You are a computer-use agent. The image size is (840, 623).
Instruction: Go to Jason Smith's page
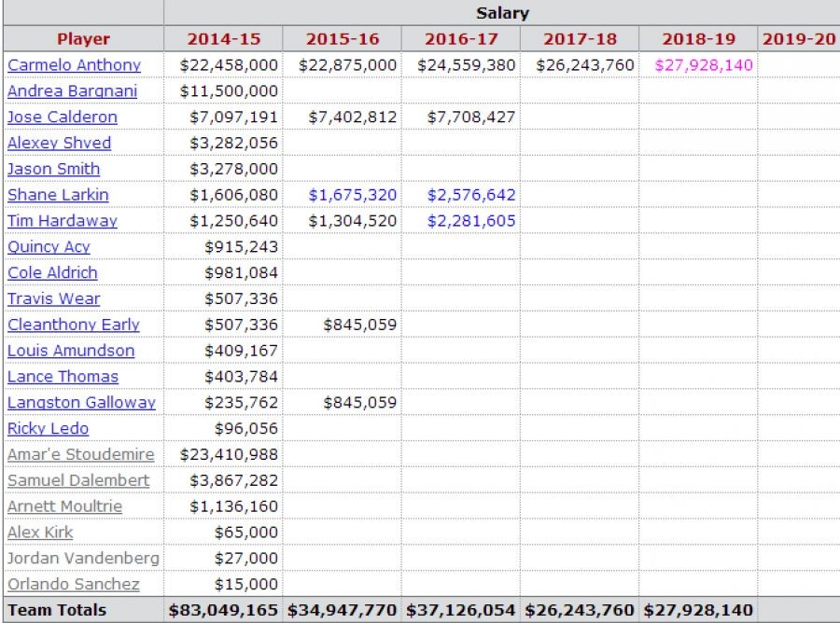pyautogui.click(x=53, y=169)
